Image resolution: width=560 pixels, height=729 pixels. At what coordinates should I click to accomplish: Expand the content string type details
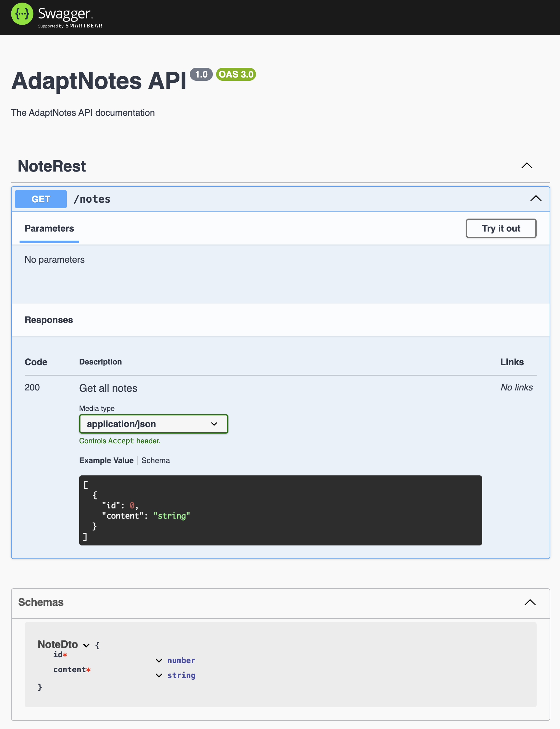[x=159, y=676]
